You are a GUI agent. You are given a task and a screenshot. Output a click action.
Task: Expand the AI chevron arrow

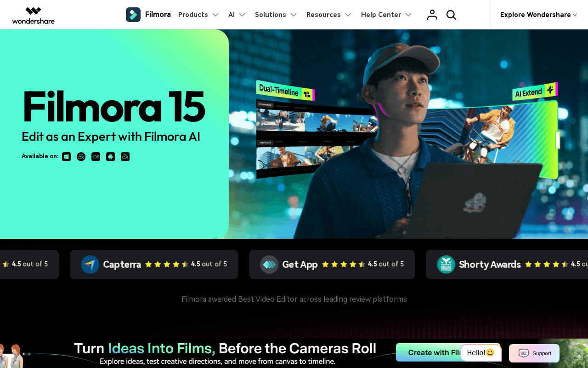click(x=242, y=15)
